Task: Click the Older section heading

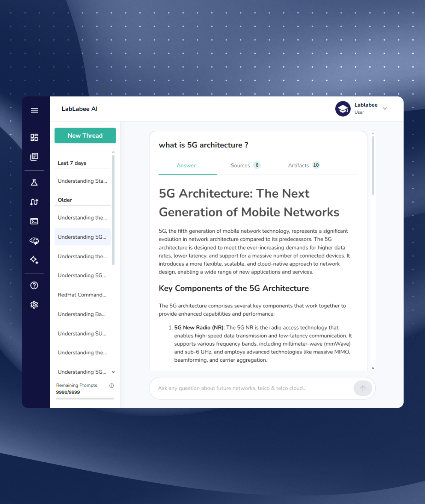Action: click(x=65, y=200)
